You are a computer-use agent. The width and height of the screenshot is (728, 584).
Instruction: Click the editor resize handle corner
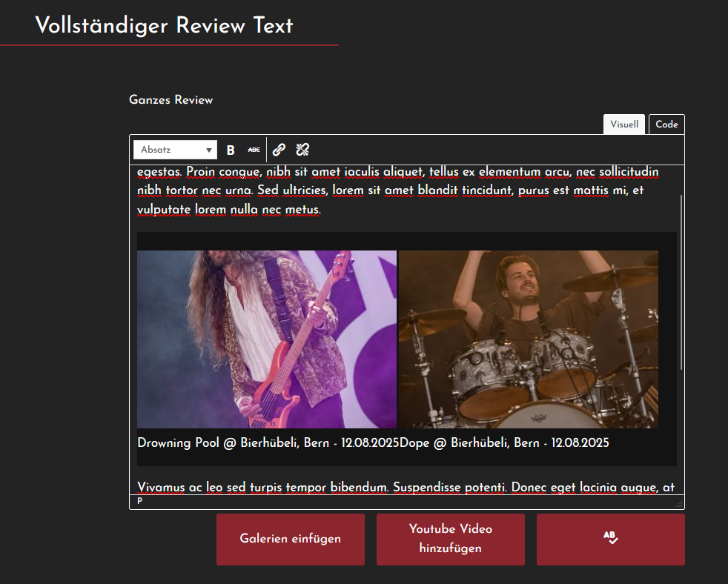pos(679,504)
